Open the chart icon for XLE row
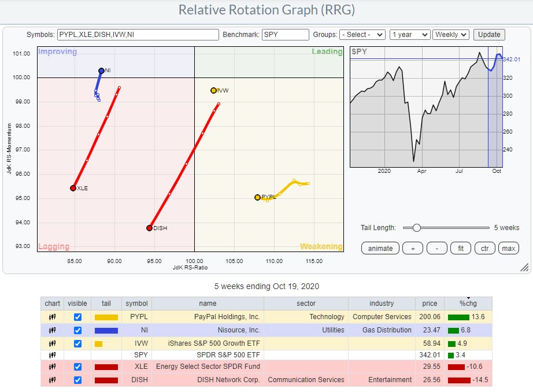 click(53, 367)
